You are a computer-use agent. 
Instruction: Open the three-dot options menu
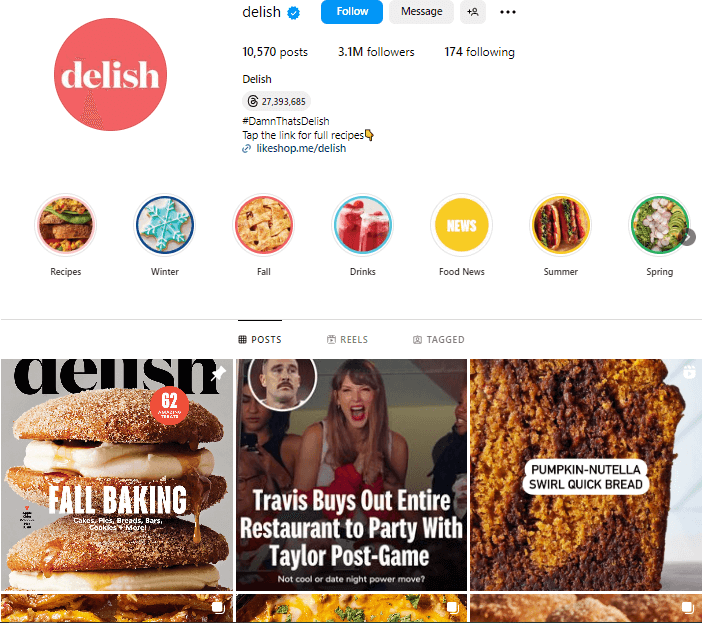pos(508,12)
